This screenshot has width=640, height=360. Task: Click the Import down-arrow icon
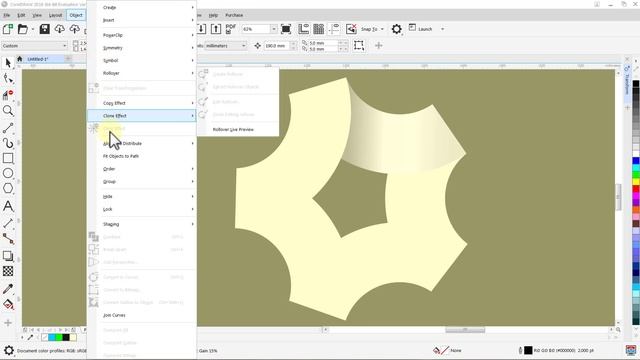pos(202,29)
